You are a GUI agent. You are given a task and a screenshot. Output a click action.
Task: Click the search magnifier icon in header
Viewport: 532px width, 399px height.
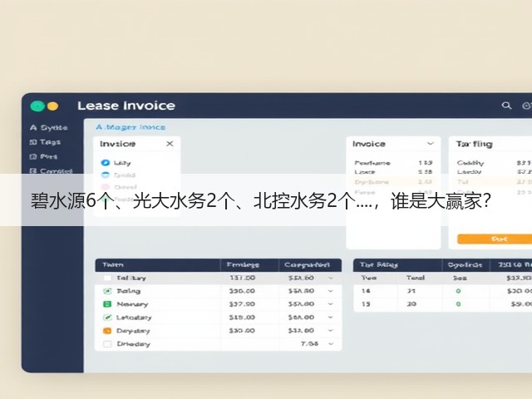(x=506, y=106)
